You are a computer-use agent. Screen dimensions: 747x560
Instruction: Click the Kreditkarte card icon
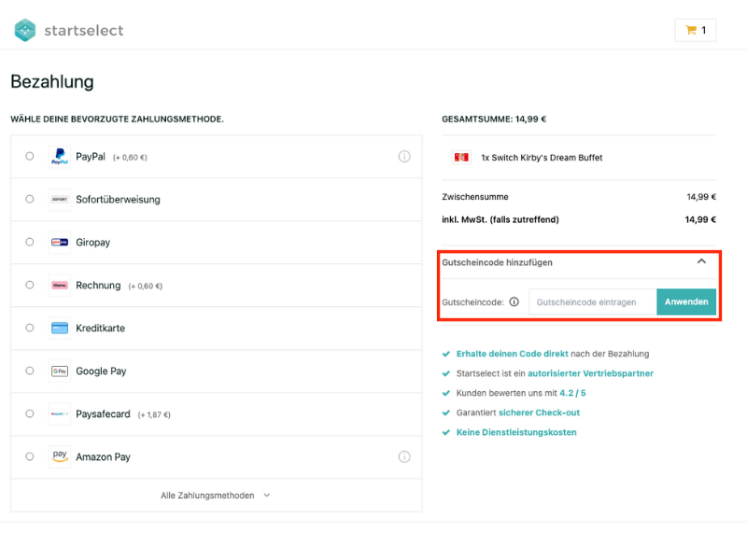[x=60, y=329]
